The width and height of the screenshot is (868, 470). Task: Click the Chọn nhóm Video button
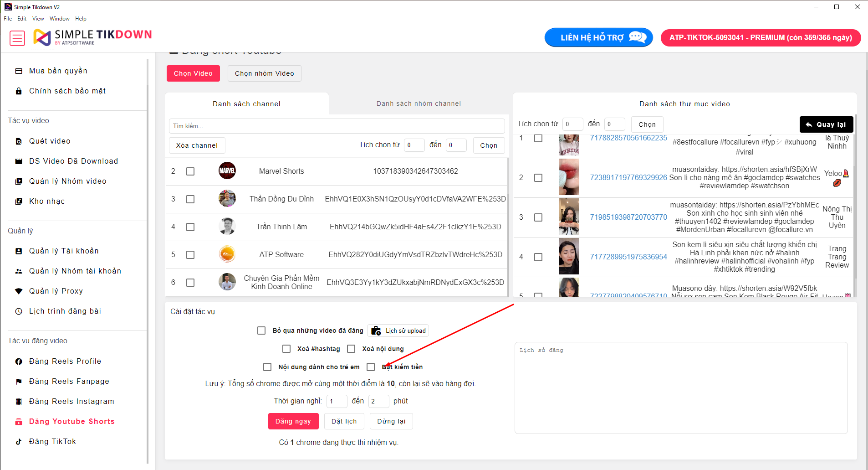tap(264, 73)
